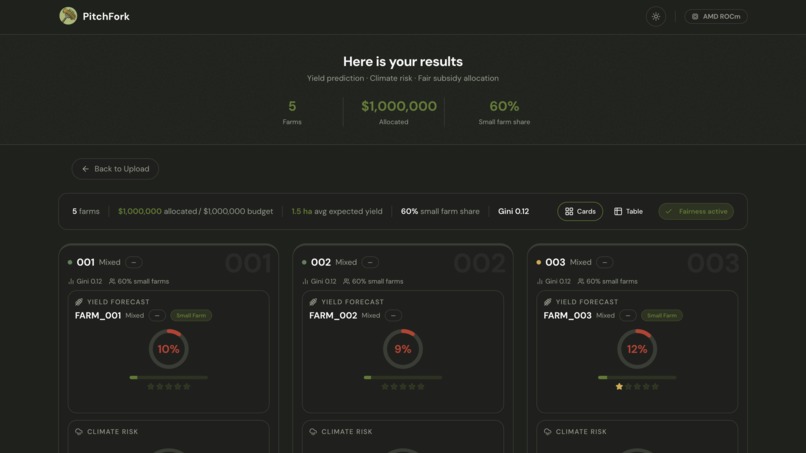The height and width of the screenshot is (453, 806).
Task: Click the 12% yield gauge
Action: coord(637,349)
